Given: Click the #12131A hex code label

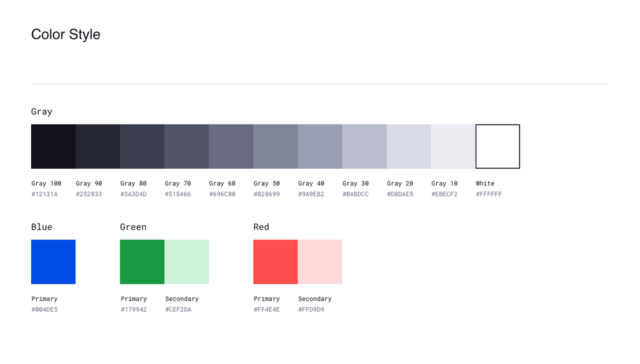Looking at the screenshot, I should [x=45, y=194].
